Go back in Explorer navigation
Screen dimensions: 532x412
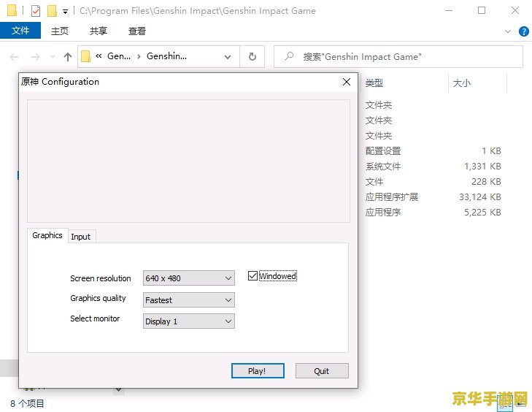click(x=15, y=57)
